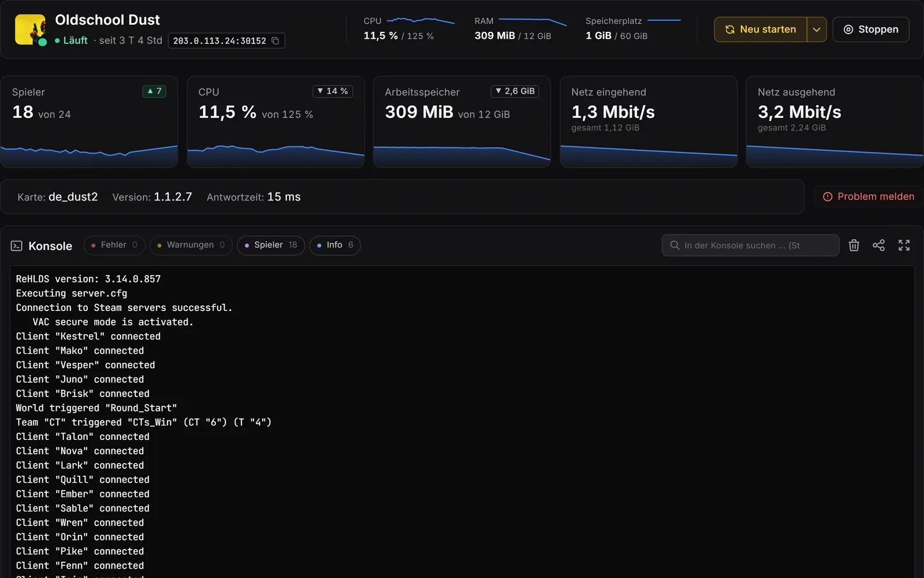The image size is (924, 578).
Task: Report an issue via Problem melden
Action: tap(869, 197)
